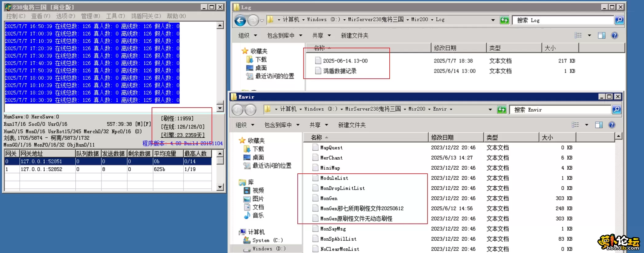Click the 搜索 Log search field
The image size is (644, 253).
(563, 20)
